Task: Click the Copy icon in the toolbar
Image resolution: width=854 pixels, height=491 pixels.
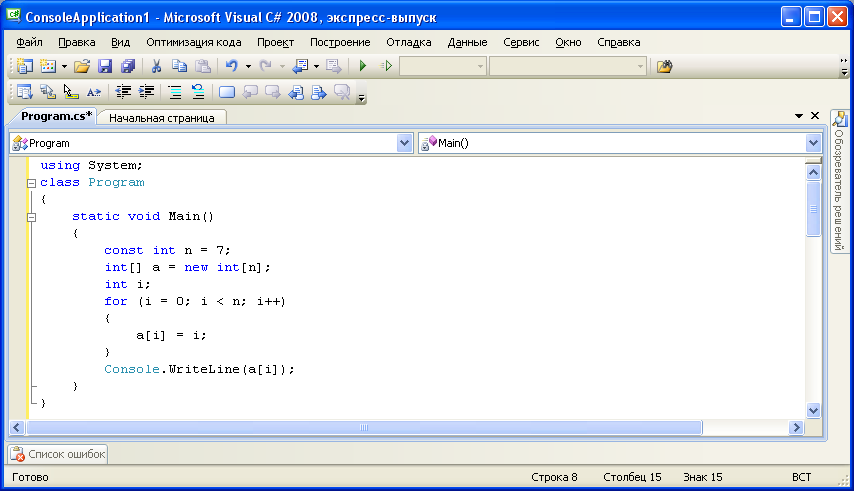Action: 179,66
